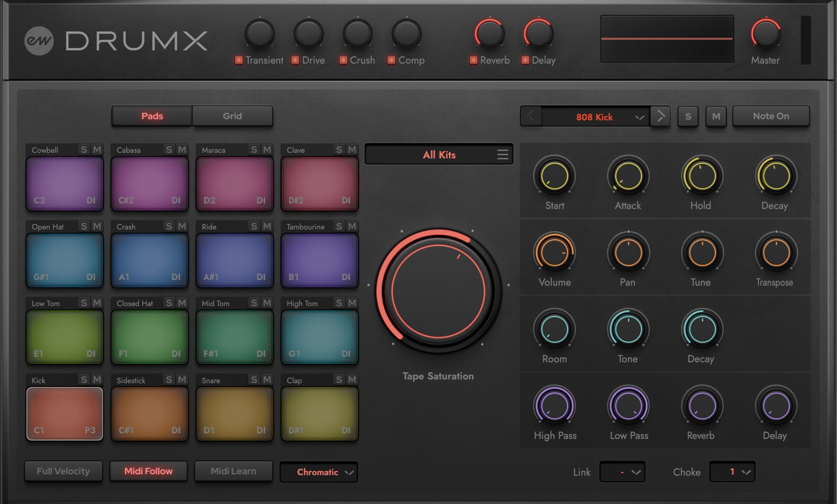Toggle the Comp effect LED

(391, 60)
